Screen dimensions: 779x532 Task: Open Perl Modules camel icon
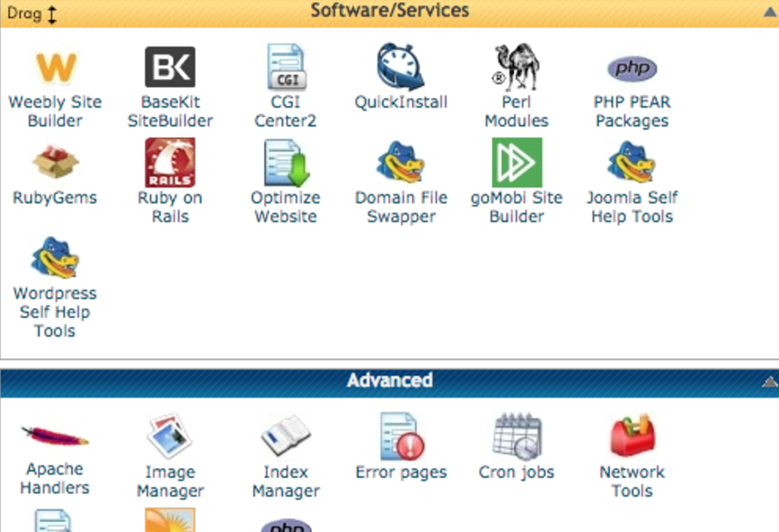[x=517, y=67]
